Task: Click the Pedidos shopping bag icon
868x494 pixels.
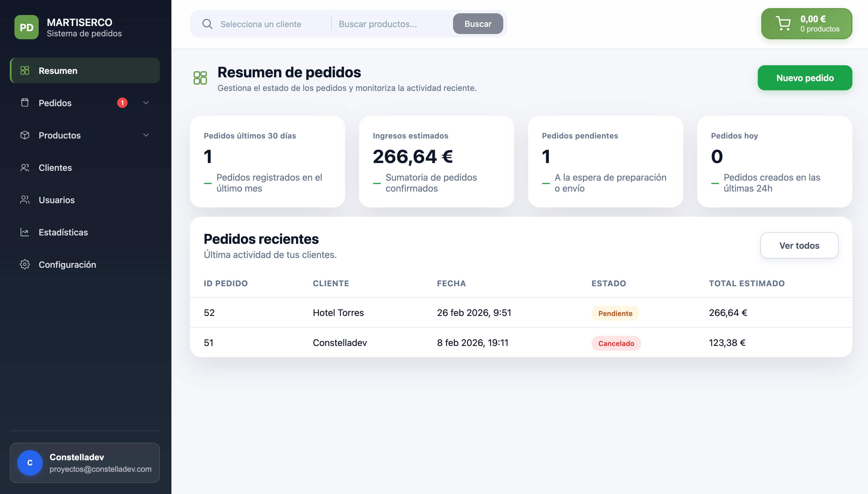Action: [x=25, y=103]
